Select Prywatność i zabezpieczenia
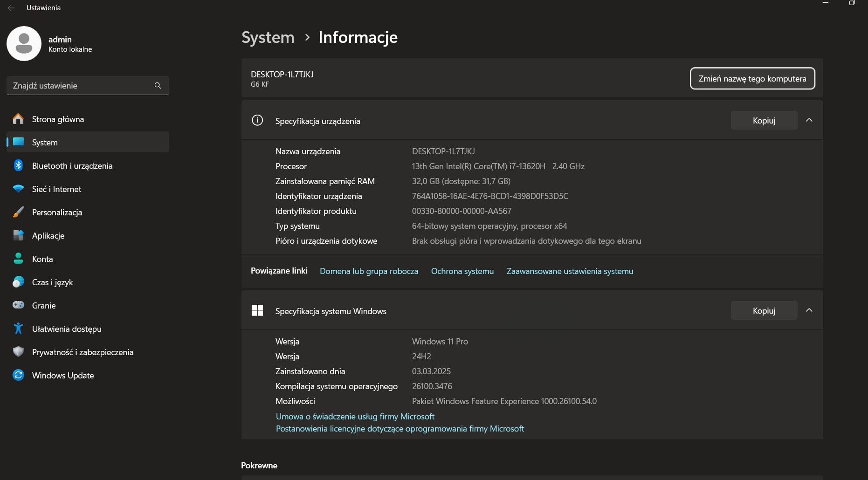868x480 pixels. point(88,352)
